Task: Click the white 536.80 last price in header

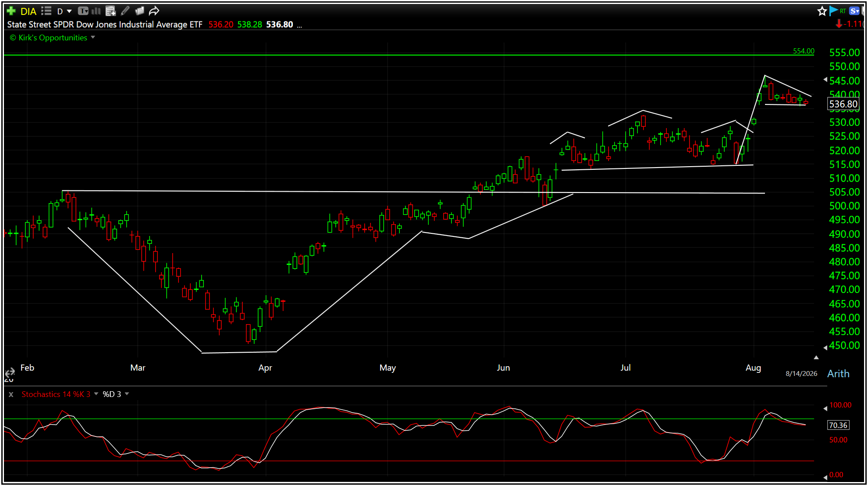Action: click(x=279, y=25)
